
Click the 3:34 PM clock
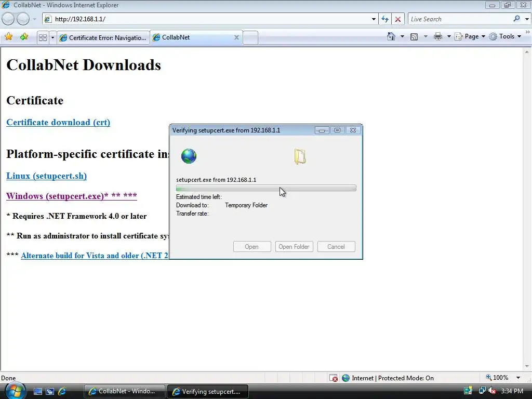(x=512, y=391)
